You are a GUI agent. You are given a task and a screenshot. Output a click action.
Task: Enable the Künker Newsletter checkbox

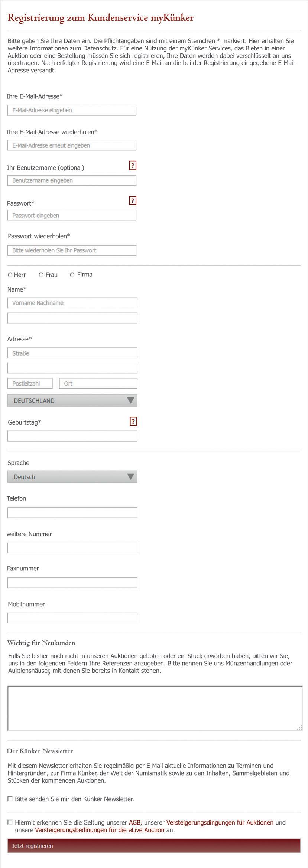tap(10, 799)
